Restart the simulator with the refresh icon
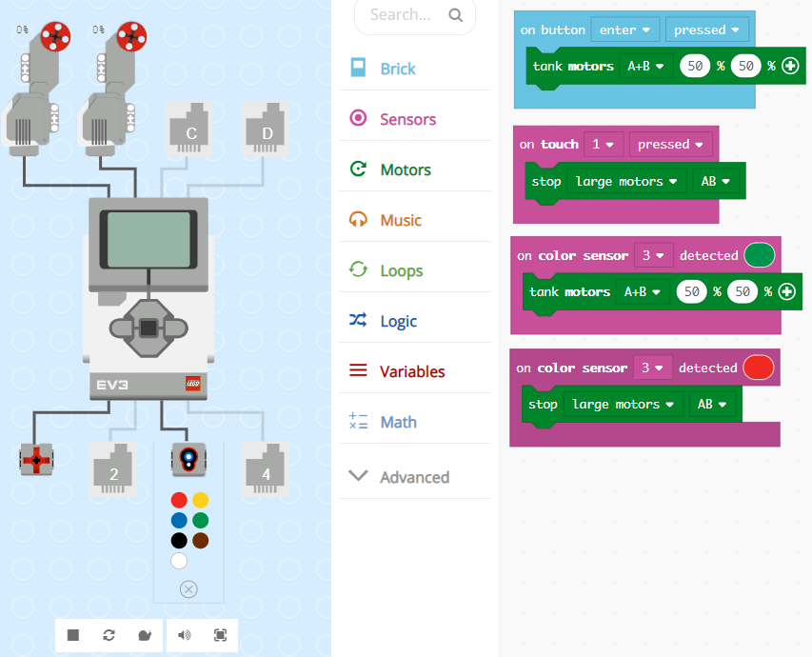This screenshot has height=657, width=812. point(109,635)
